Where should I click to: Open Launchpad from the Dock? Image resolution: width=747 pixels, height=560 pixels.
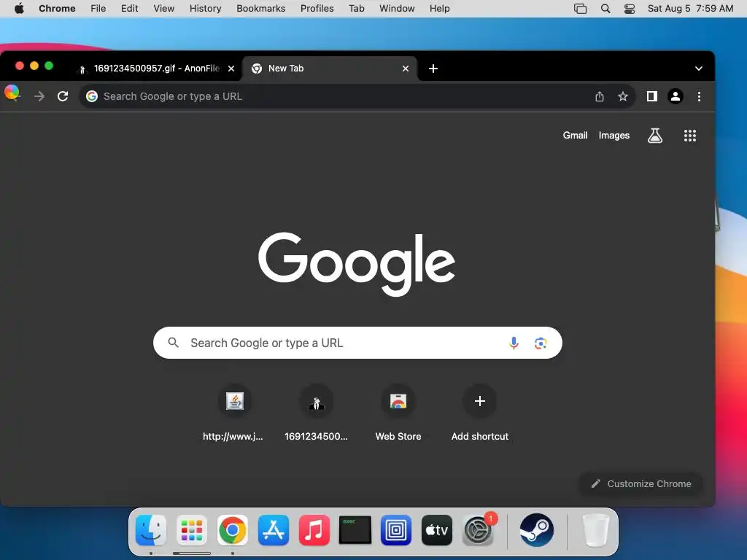tap(192, 530)
